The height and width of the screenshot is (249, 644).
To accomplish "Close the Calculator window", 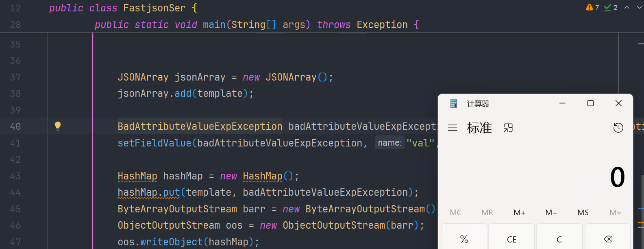I will tap(619, 103).
